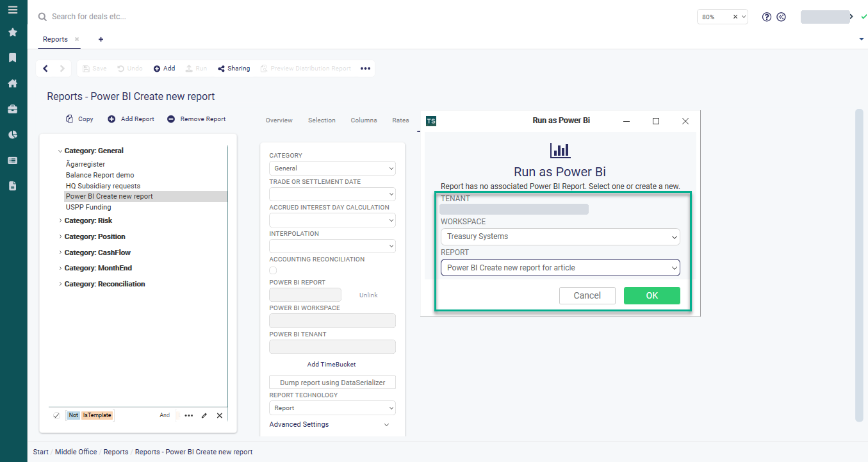The height and width of the screenshot is (462, 868).
Task: Open favorites star in sidebar
Action: [13, 32]
